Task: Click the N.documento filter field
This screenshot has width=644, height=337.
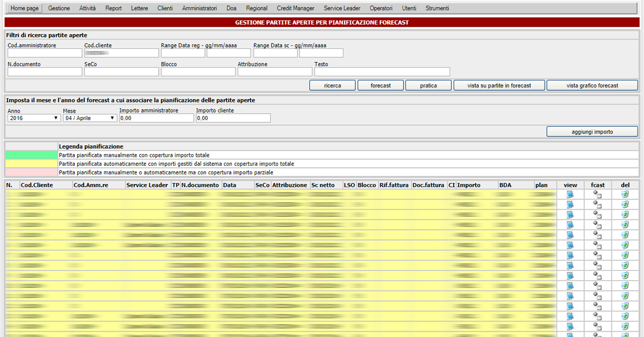Action: click(x=45, y=72)
